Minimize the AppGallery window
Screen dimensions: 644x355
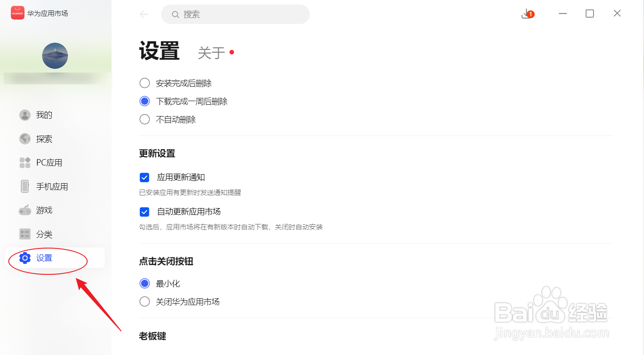pyautogui.click(x=563, y=14)
